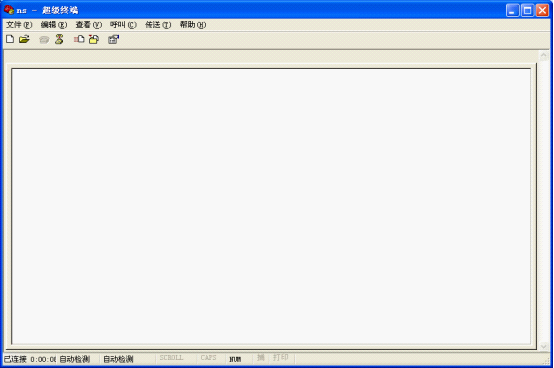Click the 打印 print indicator in the status bar
The height and width of the screenshot is (368, 554).
click(x=281, y=357)
